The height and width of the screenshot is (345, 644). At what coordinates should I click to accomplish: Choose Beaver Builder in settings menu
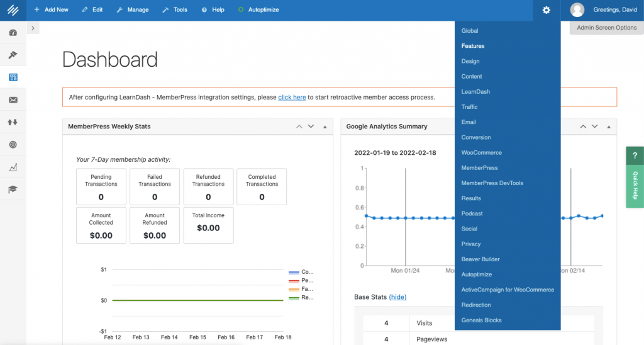480,259
